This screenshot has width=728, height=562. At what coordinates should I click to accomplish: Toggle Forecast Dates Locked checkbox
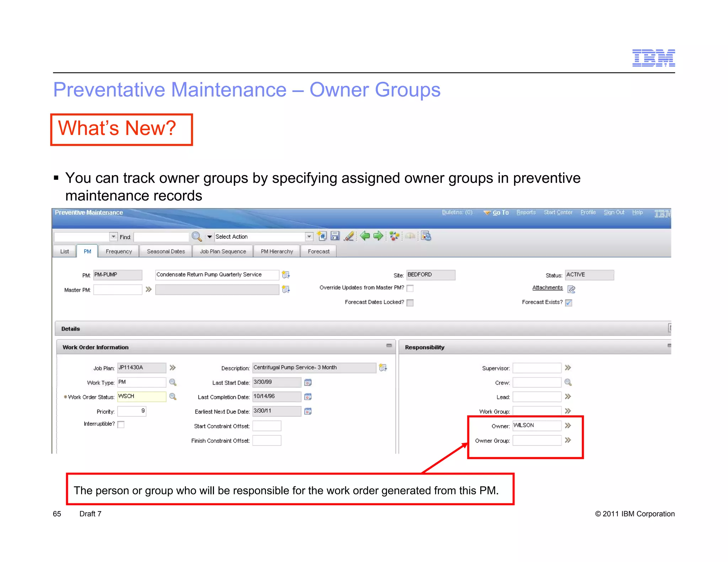[410, 303]
